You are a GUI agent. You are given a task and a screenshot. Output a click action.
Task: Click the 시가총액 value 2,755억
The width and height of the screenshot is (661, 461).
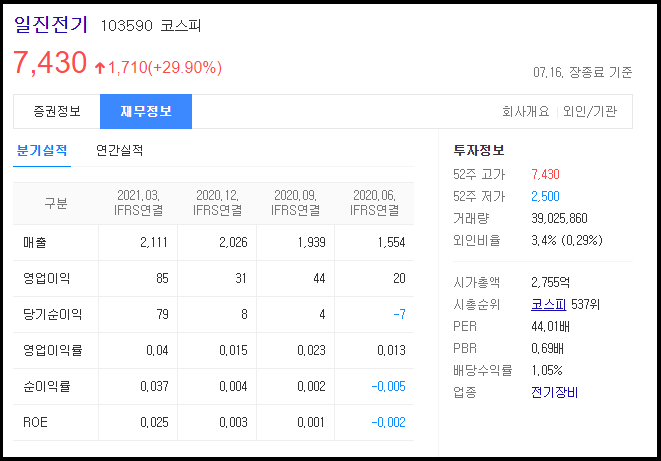551,282
